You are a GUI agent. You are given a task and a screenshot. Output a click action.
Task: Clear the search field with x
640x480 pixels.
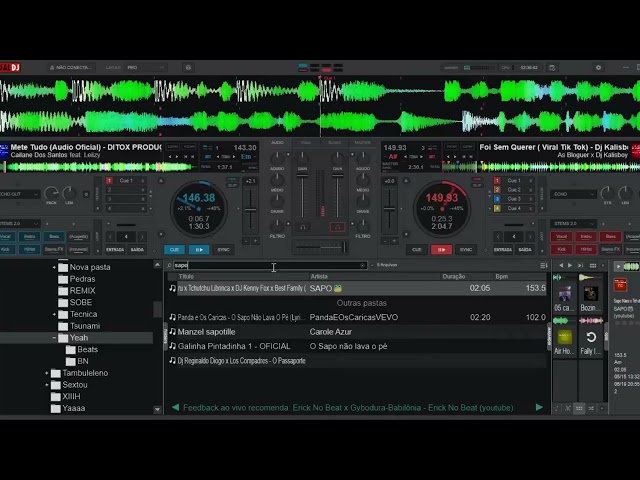tap(362, 265)
